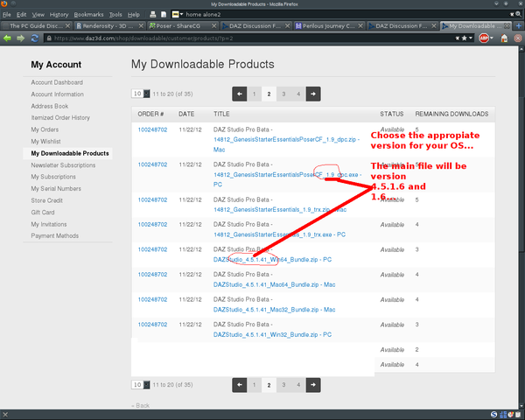Open the File menu
Viewport: 525px width, 420px height.
pyautogui.click(x=7, y=14)
